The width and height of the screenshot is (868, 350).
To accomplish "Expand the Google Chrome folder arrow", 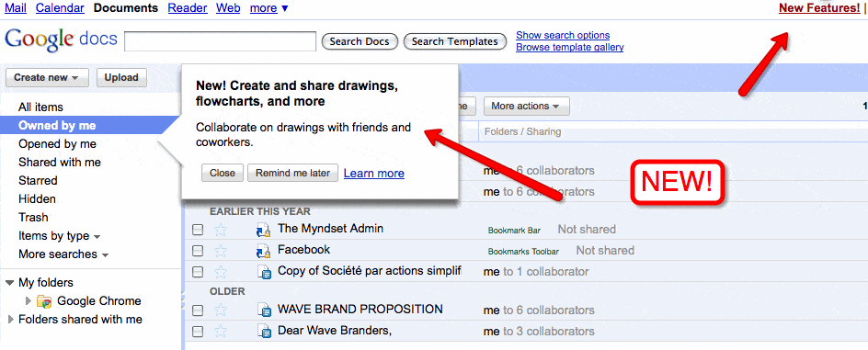I will point(29,301).
